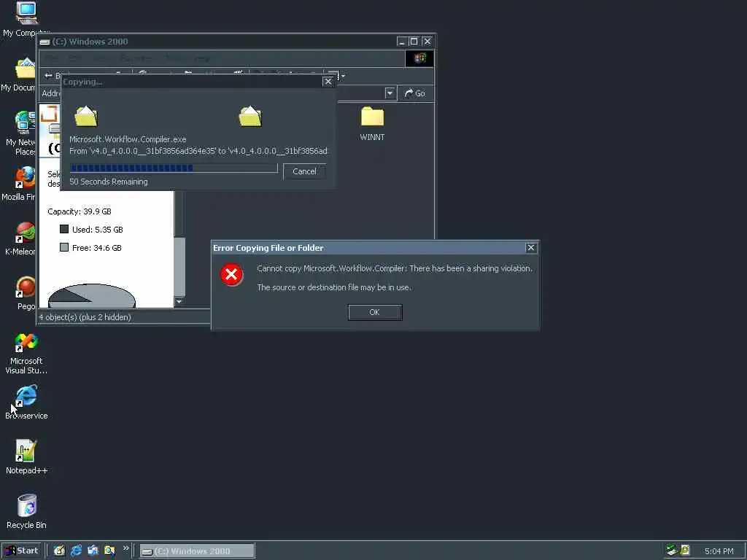Viewport: 747px width, 560px height.
Task: Click the Back button in the Explorer toolbar
Action: tap(52, 76)
